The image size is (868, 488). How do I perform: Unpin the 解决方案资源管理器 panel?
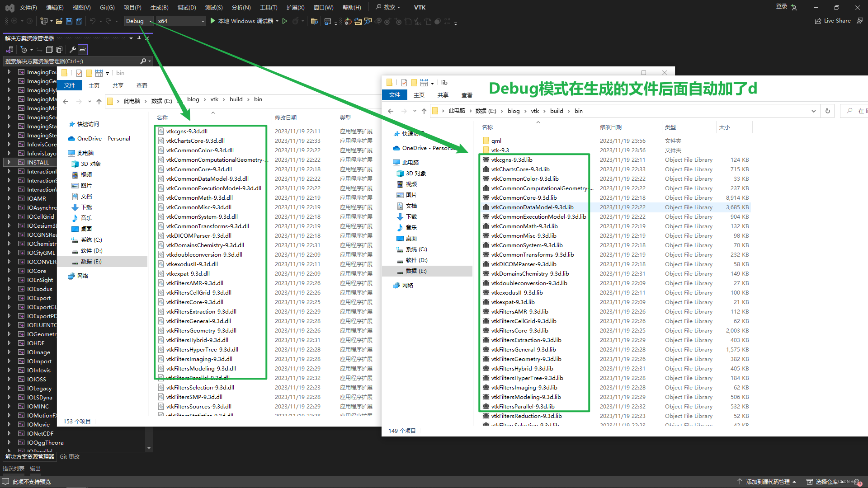click(x=139, y=38)
